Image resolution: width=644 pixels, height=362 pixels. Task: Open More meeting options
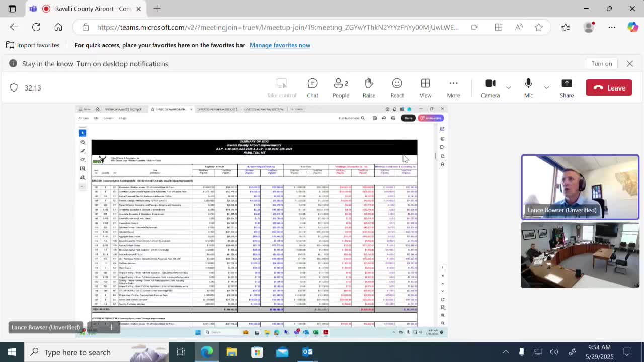click(x=453, y=88)
